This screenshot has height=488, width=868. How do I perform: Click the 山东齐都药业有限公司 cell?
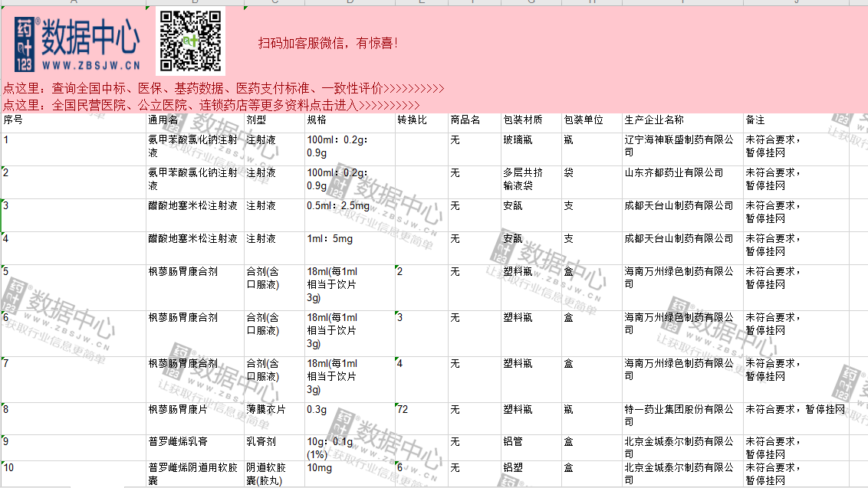(682, 182)
